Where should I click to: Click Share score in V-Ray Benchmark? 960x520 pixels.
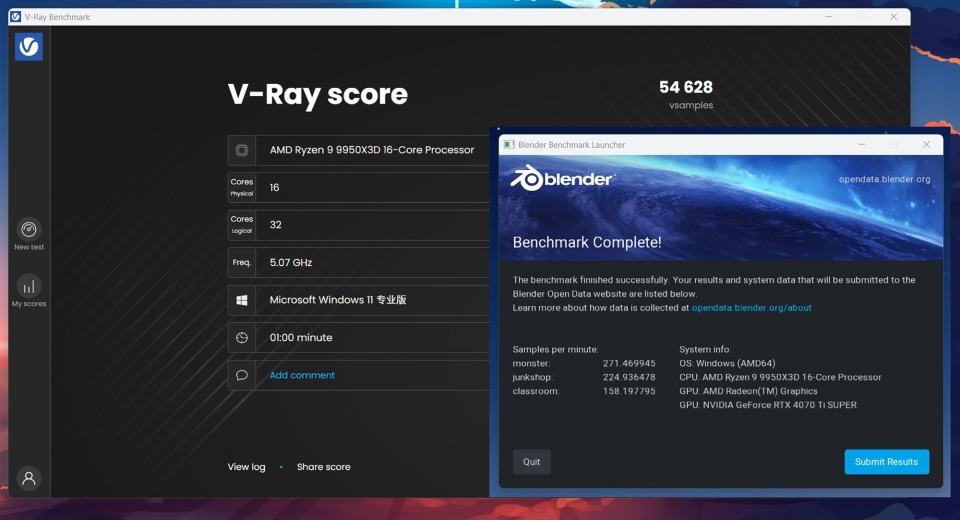pyautogui.click(x=323, y=467)
